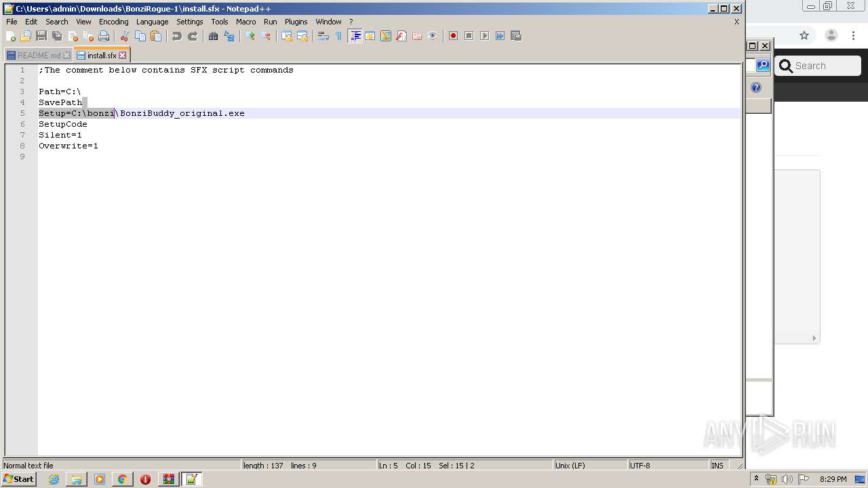Click the browser profile avatar icon
This screenshot has width=868, height=488.
831,35
